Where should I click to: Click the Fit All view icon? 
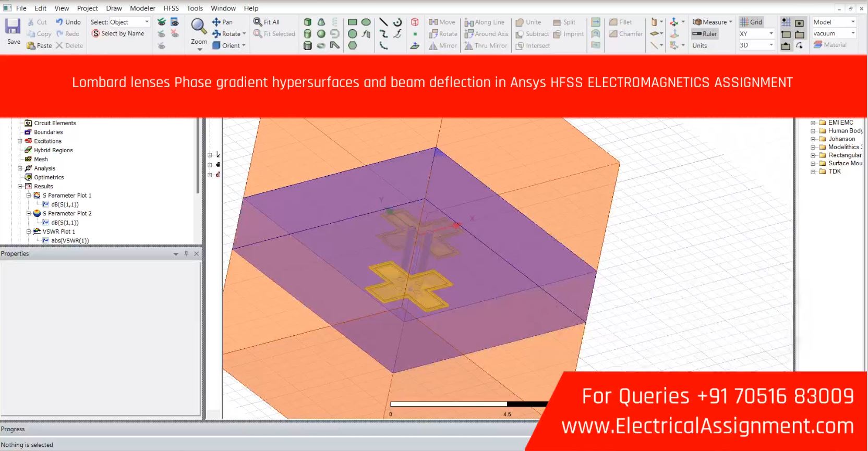pos(258,22)
